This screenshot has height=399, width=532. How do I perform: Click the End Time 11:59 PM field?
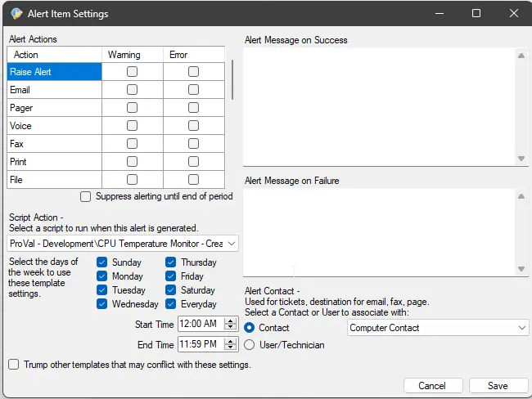201,344
